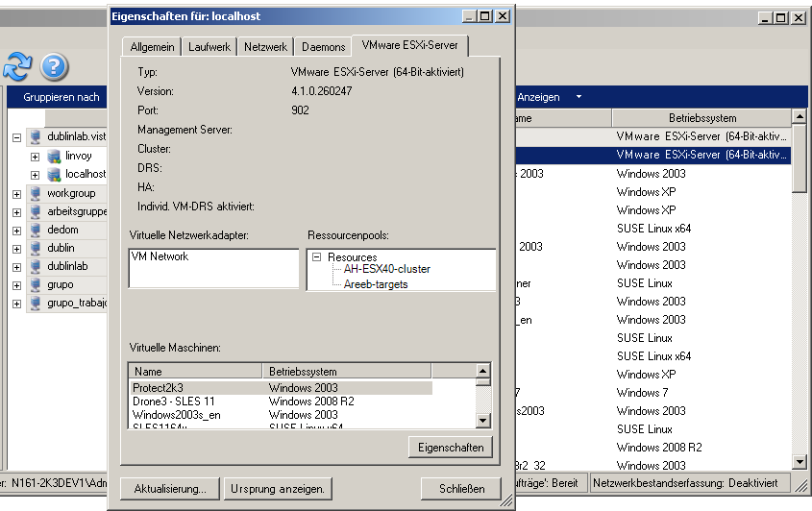Click the blue refresh arrows icon
This screenshot has height=511, width=812.
click(17, 65)
